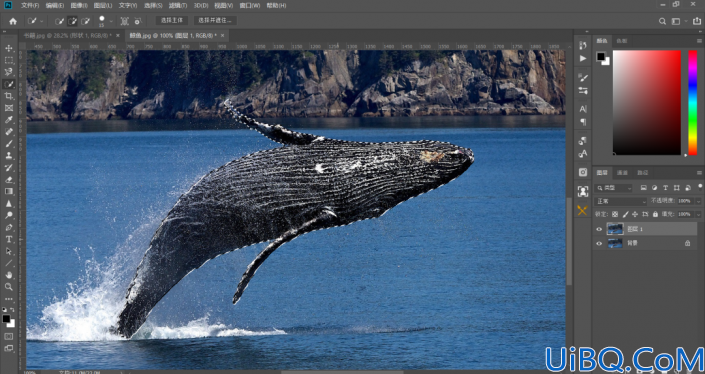Select the Move tool
The width and height of the screenshot is (705, 374).
(9, 48)
